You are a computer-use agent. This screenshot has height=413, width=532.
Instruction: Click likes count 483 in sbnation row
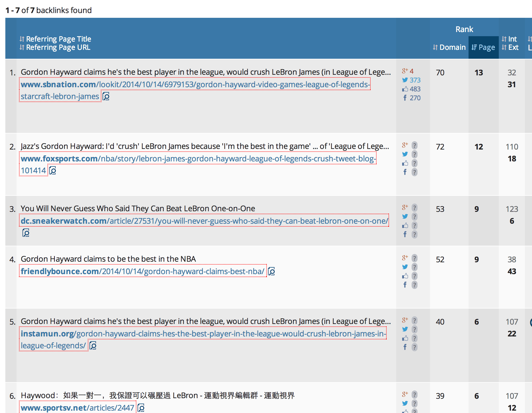click(x=415, y=89)
